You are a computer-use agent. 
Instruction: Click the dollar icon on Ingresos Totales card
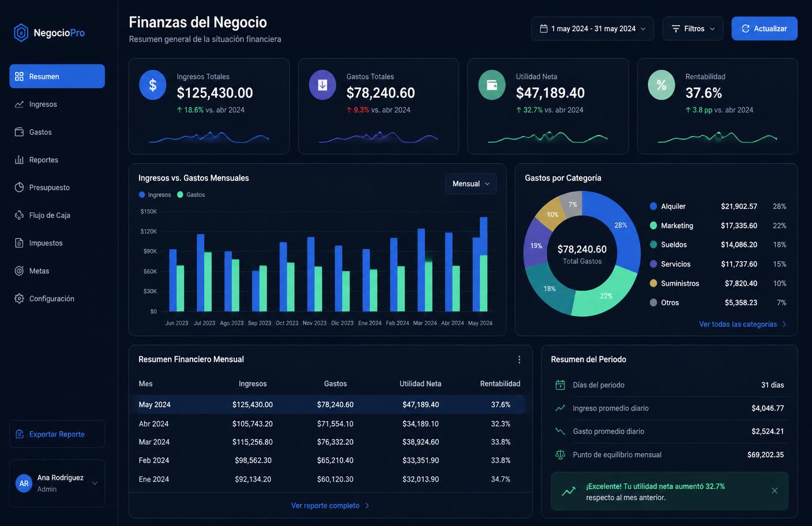(153, 85)
